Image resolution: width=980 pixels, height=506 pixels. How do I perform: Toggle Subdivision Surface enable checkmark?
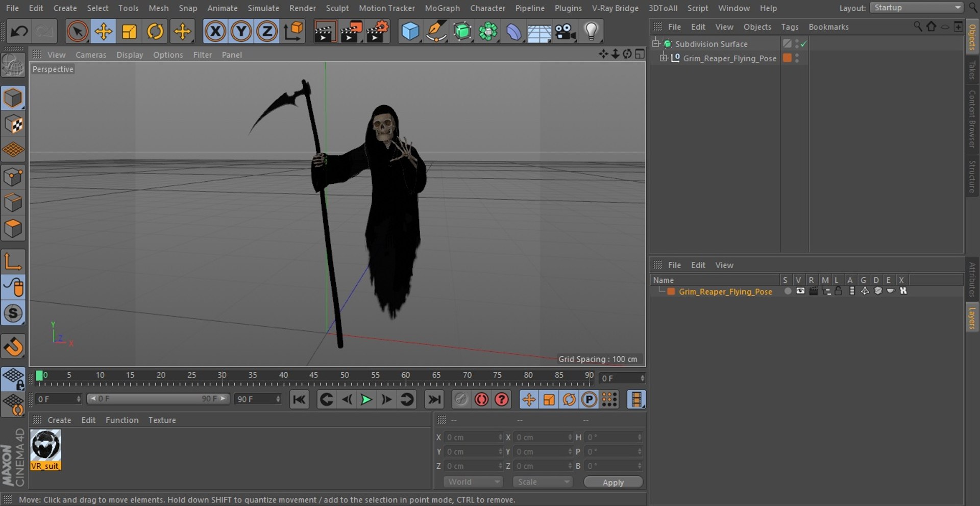click(x=803, y=44)
